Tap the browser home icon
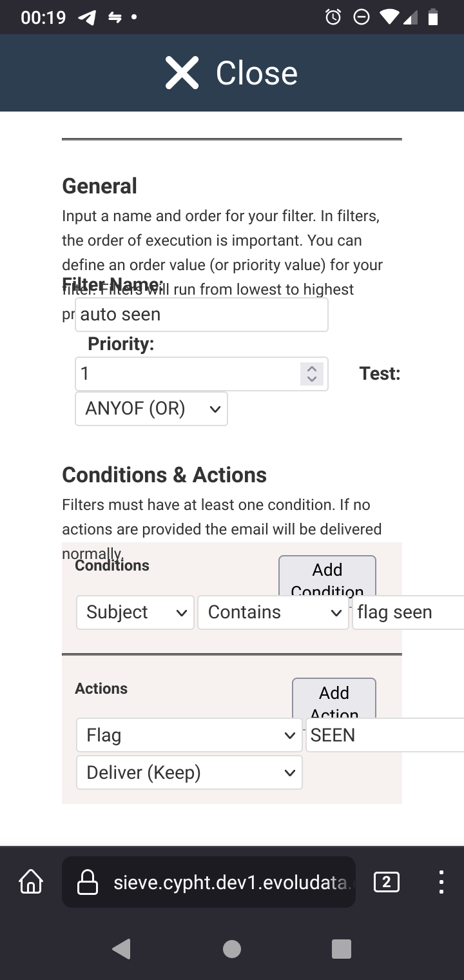 click(31, 881)
